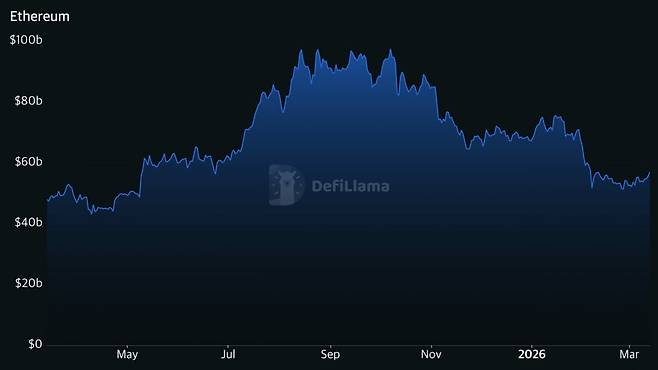Screen dimensions: 658x370
Task: Click the Mar x-axis label
Action: click(629, 354)
